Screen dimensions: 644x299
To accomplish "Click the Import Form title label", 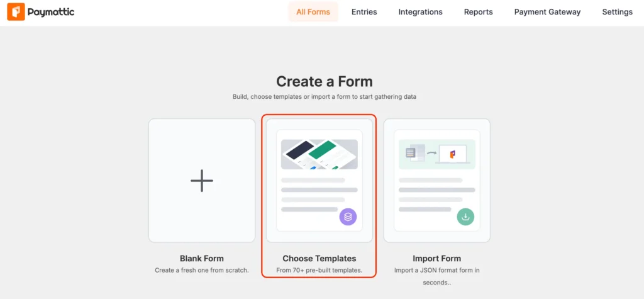I will coord(437,259).
